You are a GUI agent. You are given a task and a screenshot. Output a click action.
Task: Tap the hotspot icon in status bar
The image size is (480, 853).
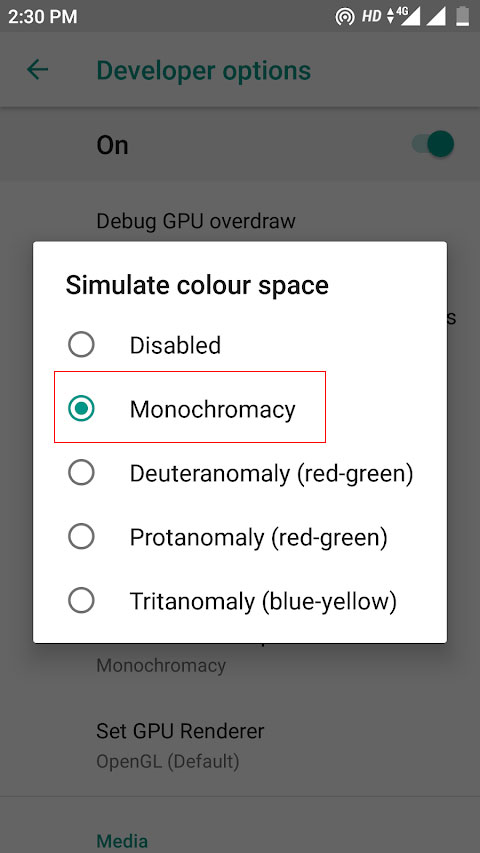tap(344, 17)
